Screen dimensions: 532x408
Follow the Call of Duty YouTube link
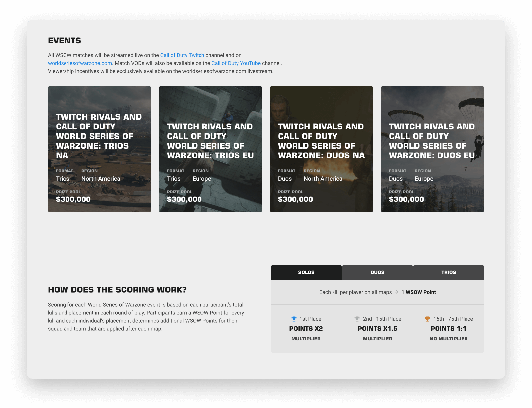(236, 63)
